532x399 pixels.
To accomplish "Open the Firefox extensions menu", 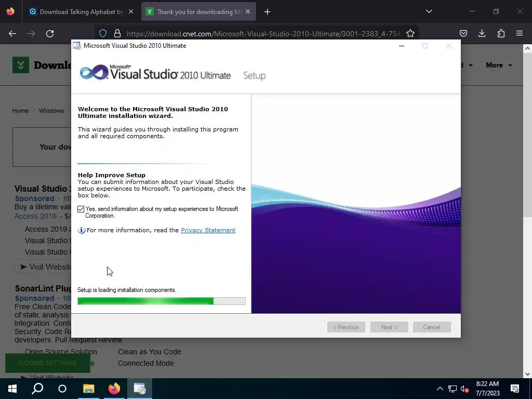I will click(501, 33).
